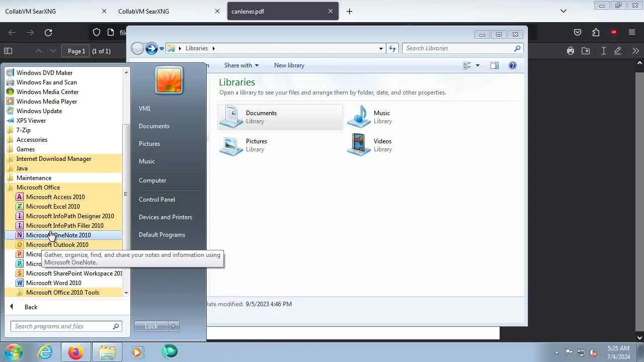Click the user account picture
This screenshot has width=644, height=362.
[169, 80]
